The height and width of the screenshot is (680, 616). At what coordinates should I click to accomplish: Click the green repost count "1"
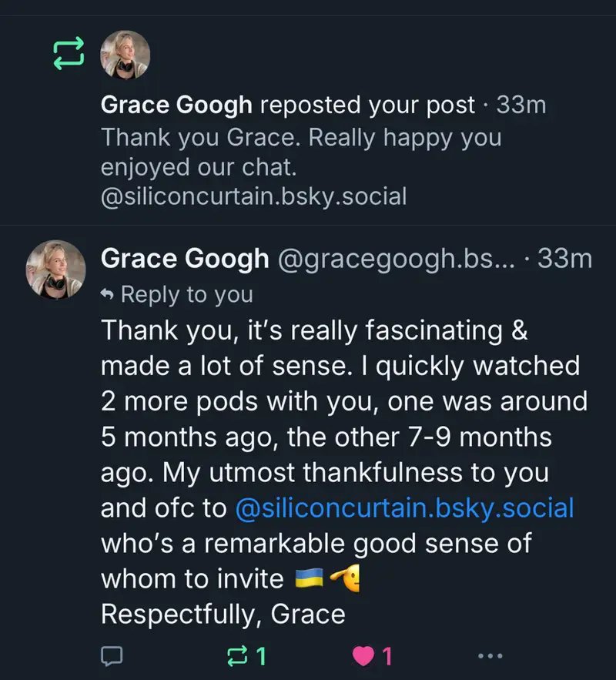click(x=260, y=656)
